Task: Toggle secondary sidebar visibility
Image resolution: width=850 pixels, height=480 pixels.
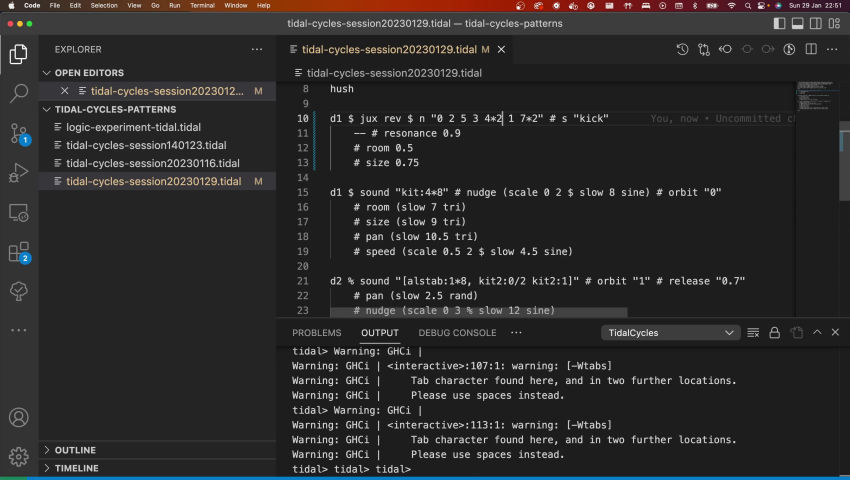Action: click(815, 23)
